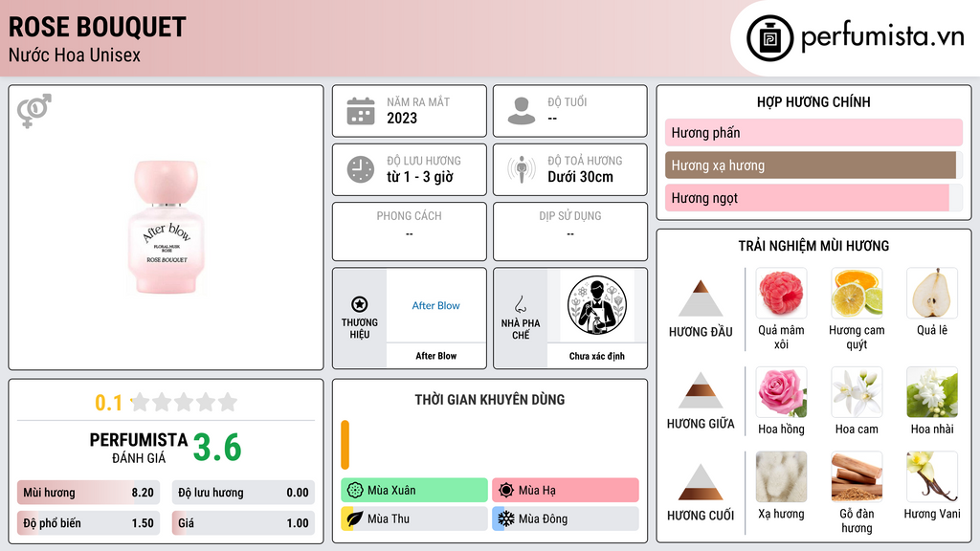The image size is (980, 551).
Task: Click the Hương đầu pyramid icon
Action: pos(701,298)
